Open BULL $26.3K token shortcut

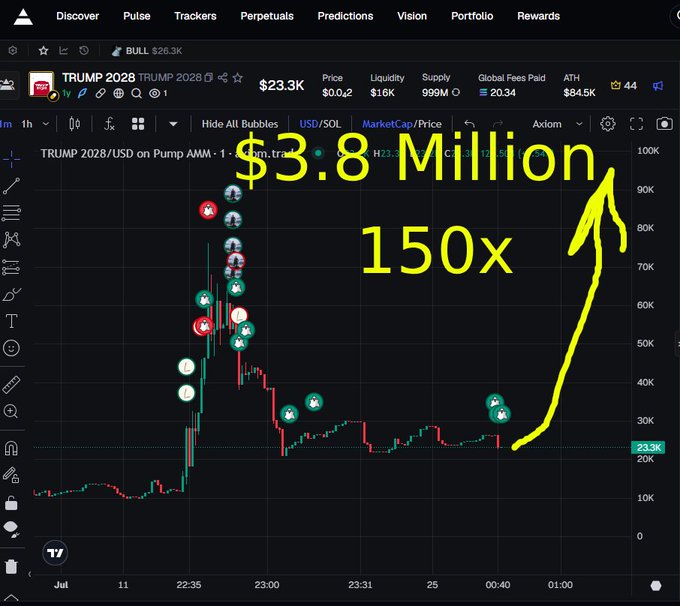147,51
